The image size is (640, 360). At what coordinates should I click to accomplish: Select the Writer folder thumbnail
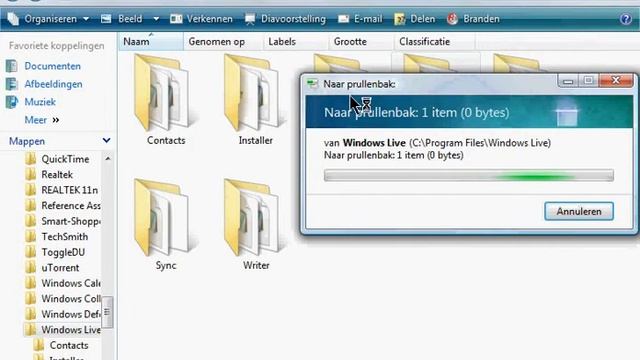pyautogui.click(x=256, y=225)
